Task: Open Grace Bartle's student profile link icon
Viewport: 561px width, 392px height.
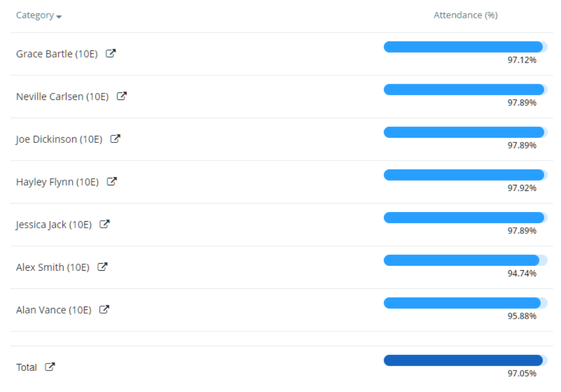Action: (112, 53)
